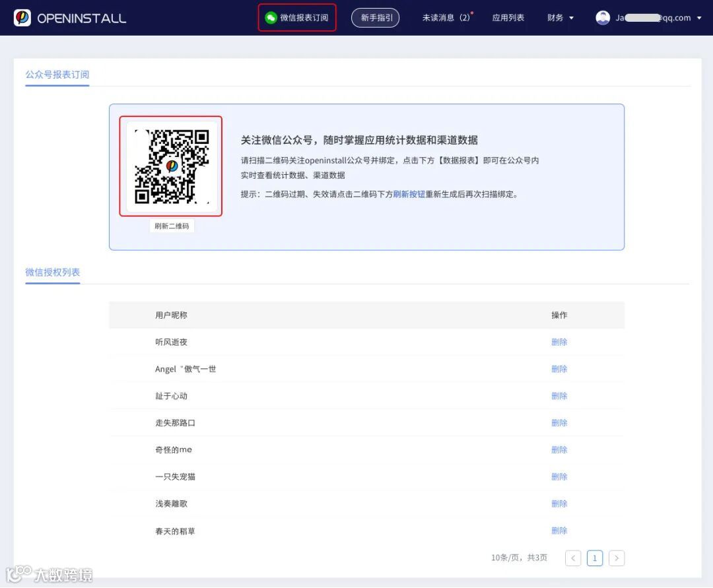Viewport: 713px width, 588px height.
Task: Open 微信报表订阅 in the top bar
Action: [x=297, y=18]
